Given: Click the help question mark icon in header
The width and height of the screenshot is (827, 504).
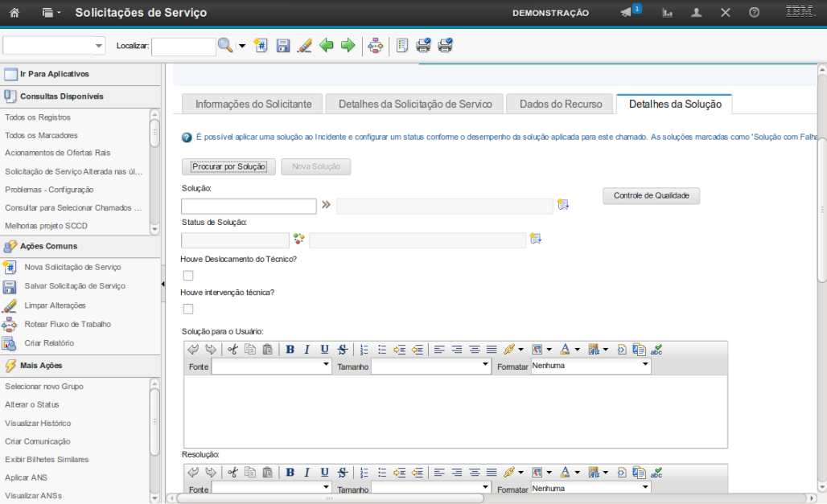Looking at the screenshot, I should tap(754, 13).
